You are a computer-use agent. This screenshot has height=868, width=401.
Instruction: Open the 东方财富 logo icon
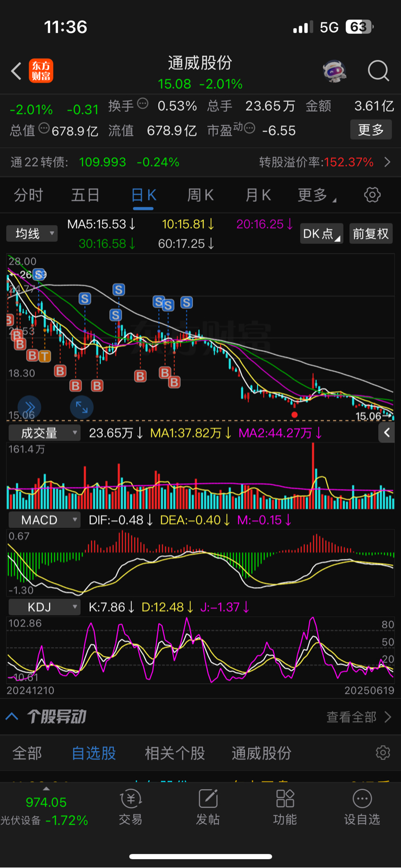41,71
